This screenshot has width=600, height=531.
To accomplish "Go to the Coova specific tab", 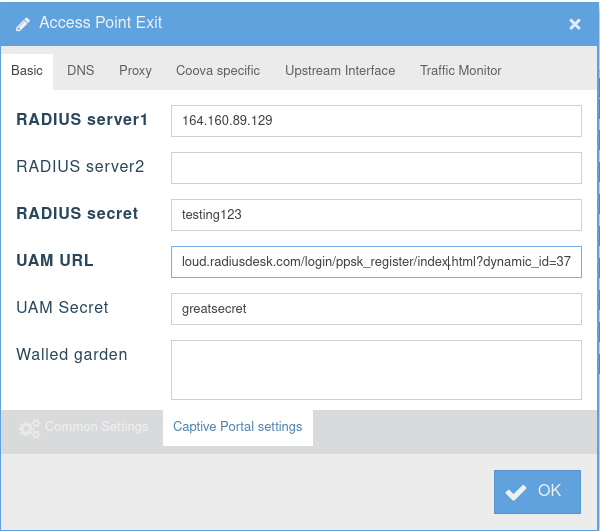I will click(x=217, y=71).
